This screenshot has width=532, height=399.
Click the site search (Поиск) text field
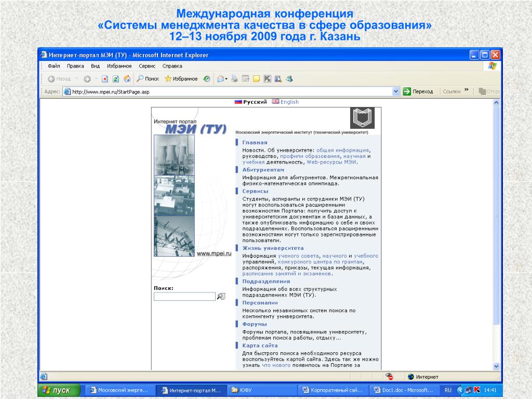[184, 297]
